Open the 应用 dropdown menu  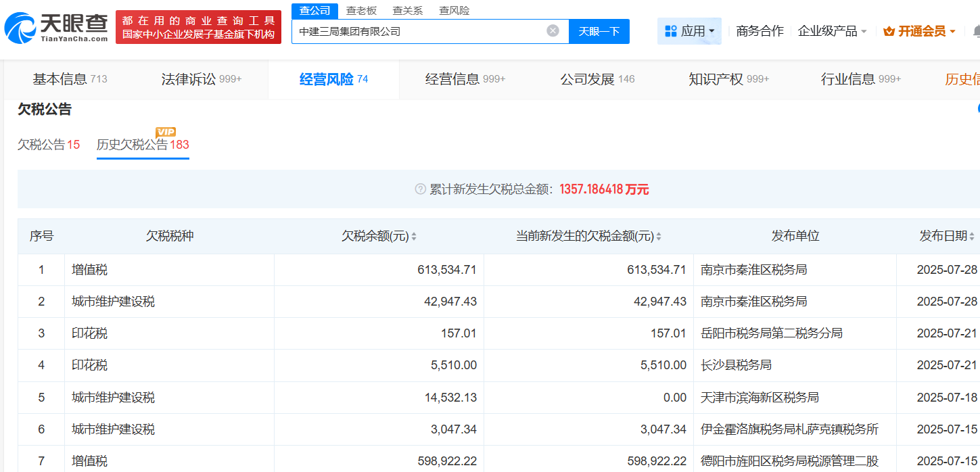click(689, 31)
